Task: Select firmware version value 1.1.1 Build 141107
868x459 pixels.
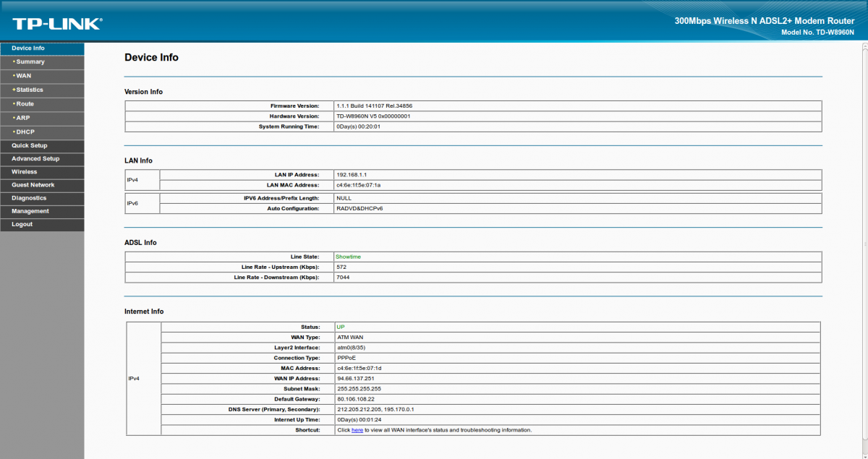Action: click(x=374, y=106)
